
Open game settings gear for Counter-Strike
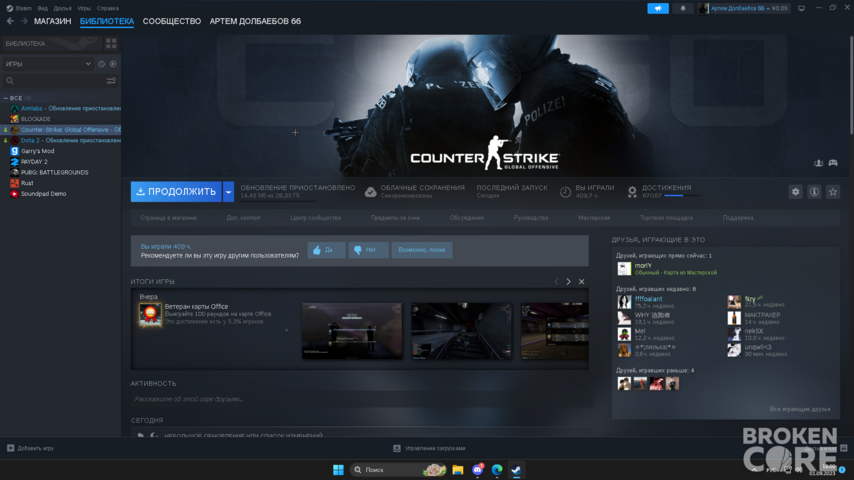(x=796, y=192)
